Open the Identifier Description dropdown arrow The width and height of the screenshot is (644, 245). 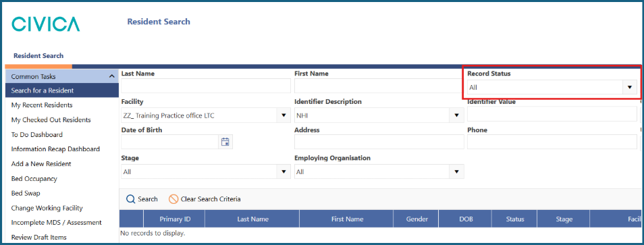pos(456,115)
